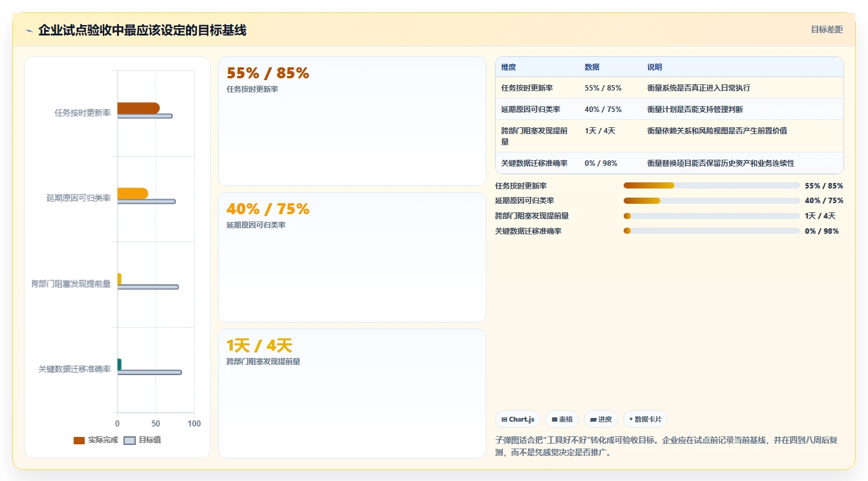The image size is (868, 481).
Task: Click the 40% / 75% value beside its progress bar
Action: pyautogui.click(x=824, y=201)
